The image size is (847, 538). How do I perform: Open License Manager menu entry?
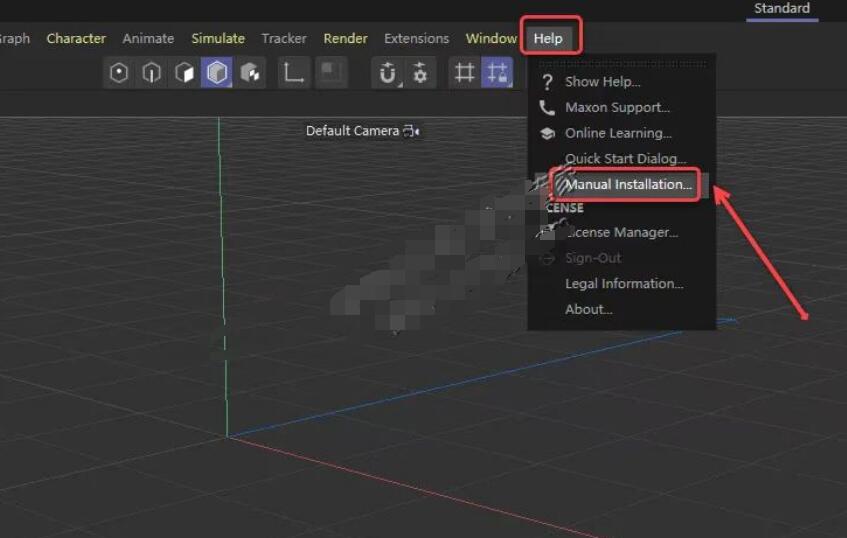coord(621,232)
